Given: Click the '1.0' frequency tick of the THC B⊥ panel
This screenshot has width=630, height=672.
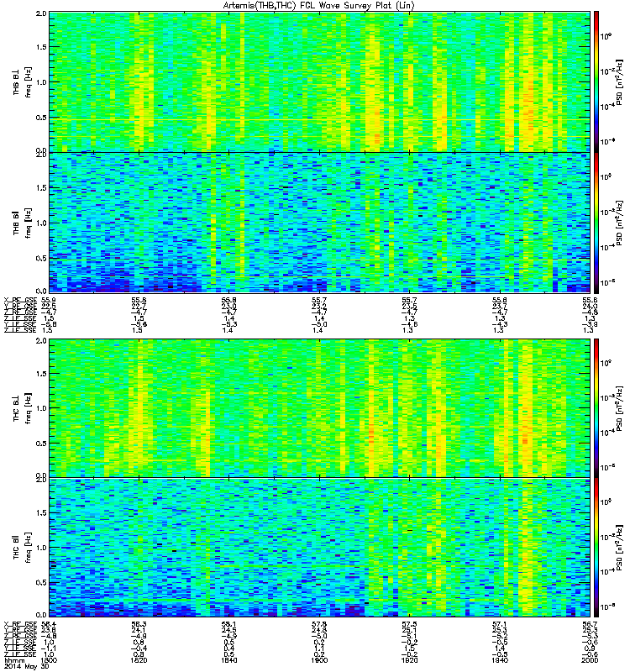Looking at the screenshot, I should [41, 408].
